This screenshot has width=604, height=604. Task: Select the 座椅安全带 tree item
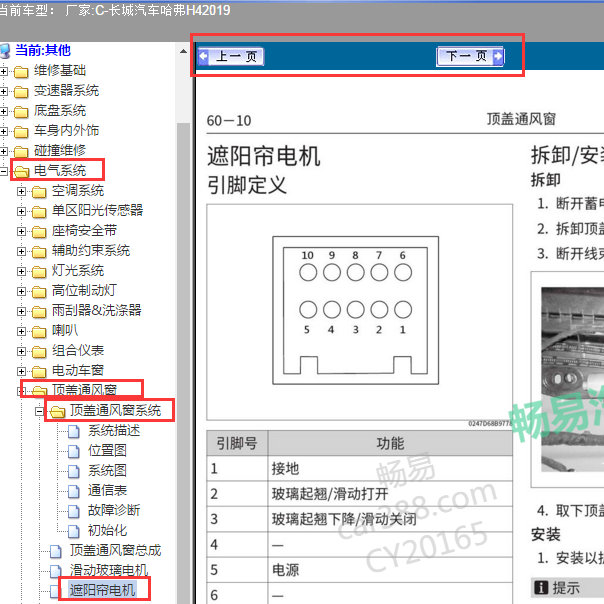[84, 230]
